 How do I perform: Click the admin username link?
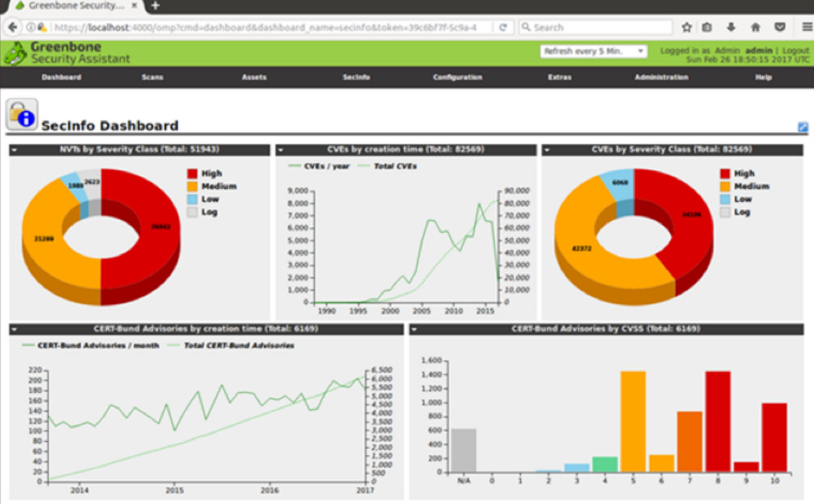(759, 51)
